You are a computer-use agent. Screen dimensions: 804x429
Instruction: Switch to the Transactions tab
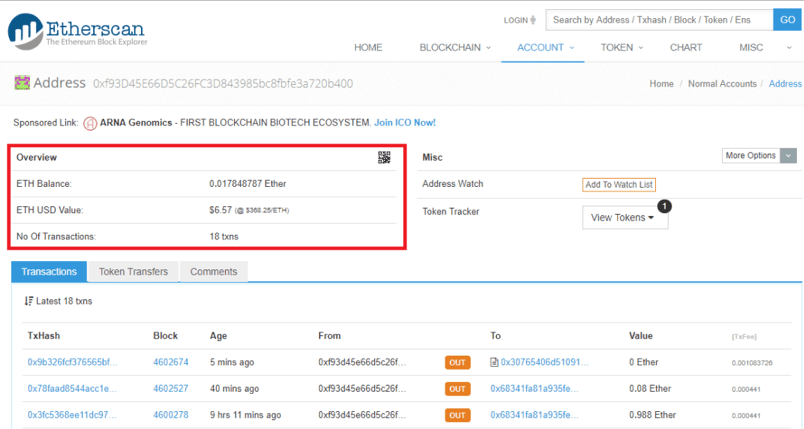(x=49, y=272)
